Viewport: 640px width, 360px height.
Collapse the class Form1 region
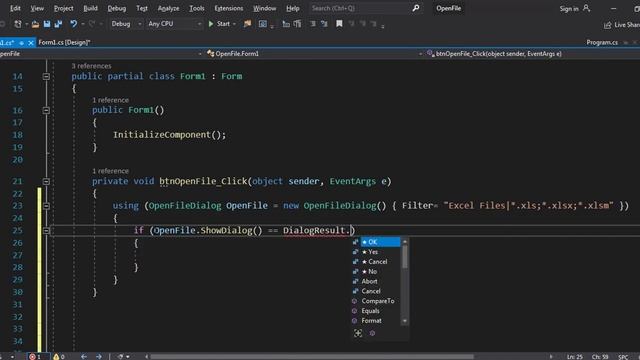(46, 76)
